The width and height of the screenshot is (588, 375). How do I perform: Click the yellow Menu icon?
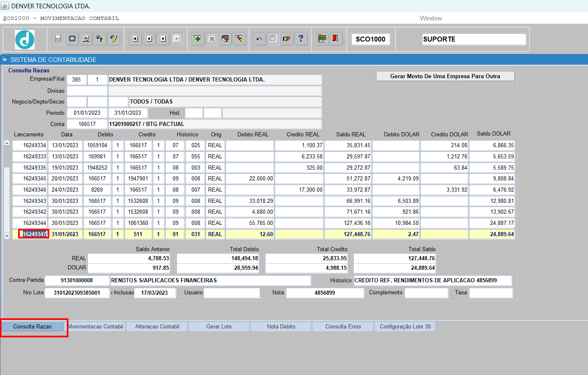coord(322,39)
